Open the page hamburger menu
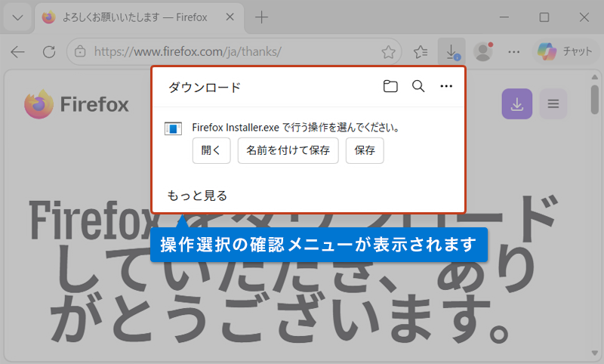 pyautogui.click(x=553, y=104)
